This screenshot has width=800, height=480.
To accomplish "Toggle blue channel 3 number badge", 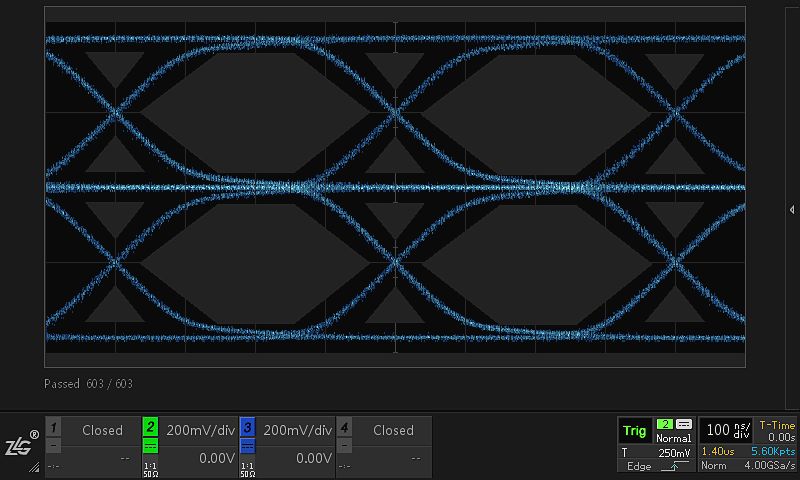I will (x=247, y=427).
